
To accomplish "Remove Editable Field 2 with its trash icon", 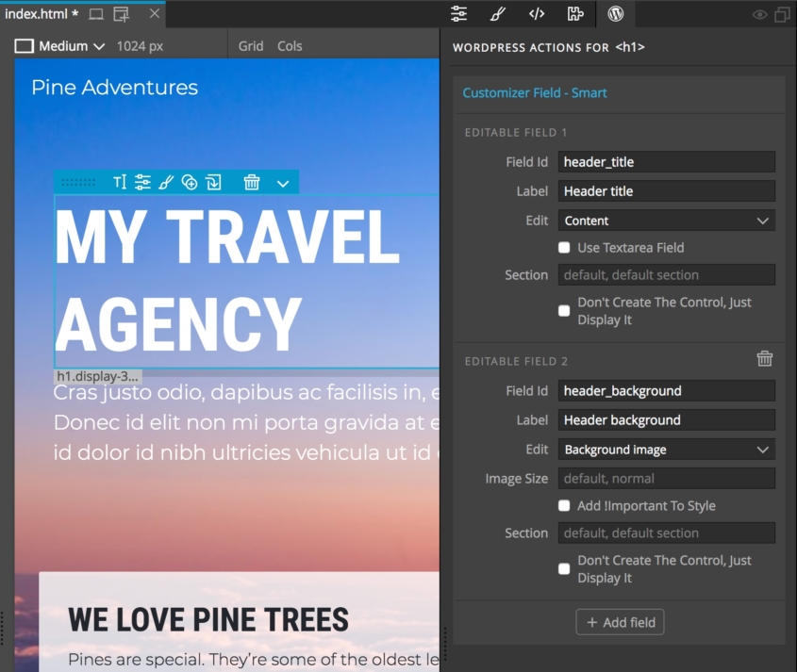I will point(765,359).
